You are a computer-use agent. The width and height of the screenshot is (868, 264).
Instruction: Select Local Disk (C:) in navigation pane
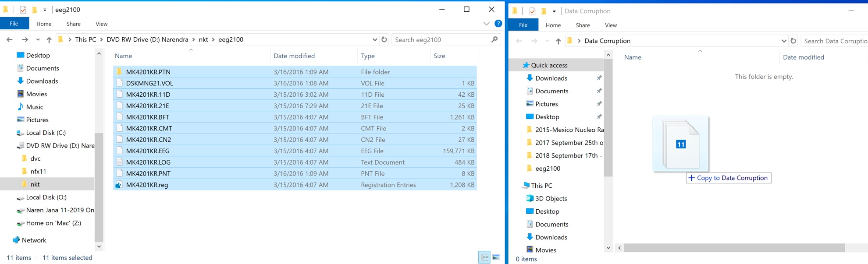tap(46, 133)
